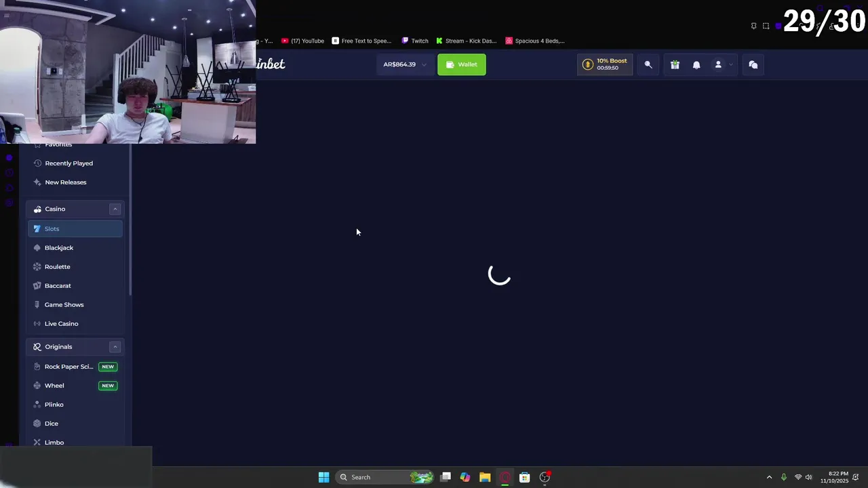Open the Wallet
This screenshot has width=868, height=488.
coord(462,64)
